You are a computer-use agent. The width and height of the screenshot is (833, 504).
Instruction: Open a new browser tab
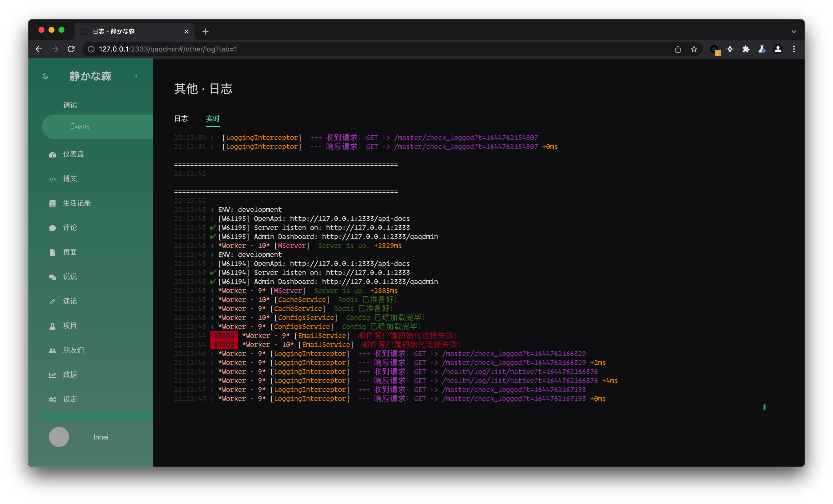[205, 31]
